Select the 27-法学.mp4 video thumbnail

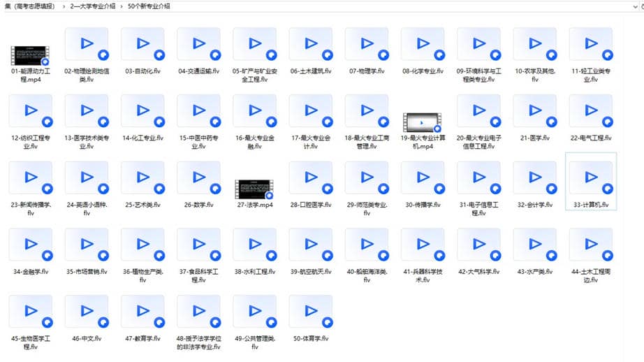[x=254, y=189]
